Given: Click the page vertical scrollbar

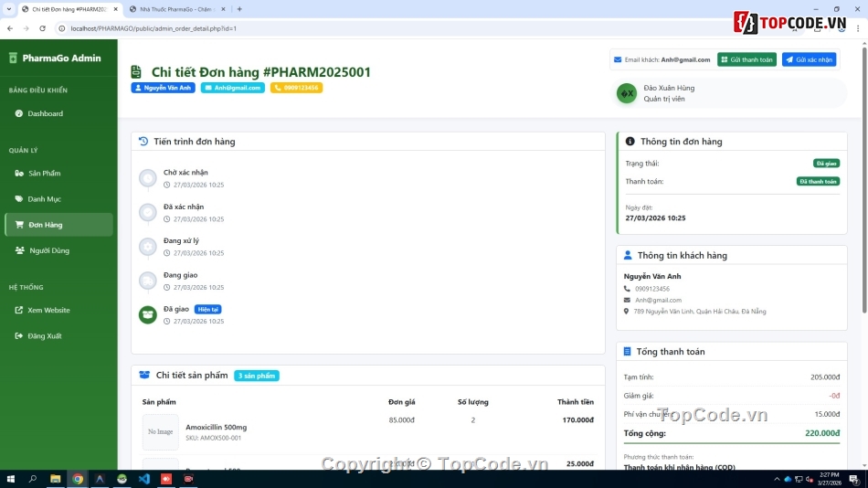Looking at the screenshot, I should click(x=864, y=181).
